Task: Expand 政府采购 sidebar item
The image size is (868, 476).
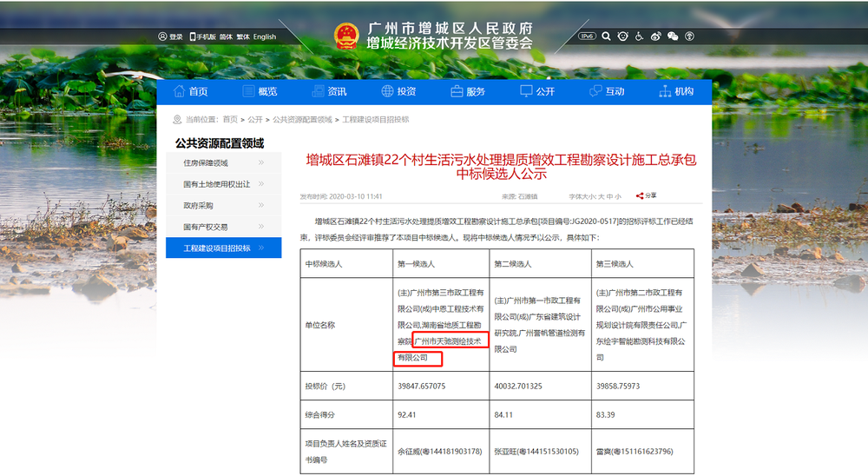Action: coord(223,206)
